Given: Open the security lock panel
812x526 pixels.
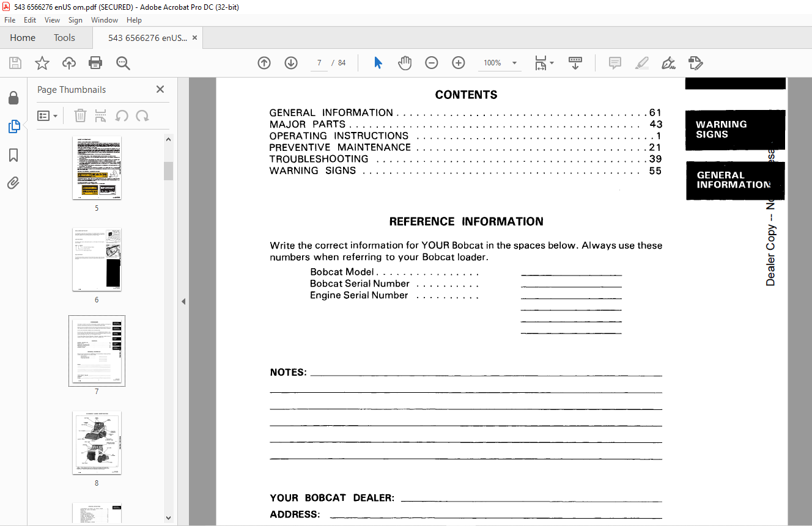Looking at the screenshot, I should (13, 98).
